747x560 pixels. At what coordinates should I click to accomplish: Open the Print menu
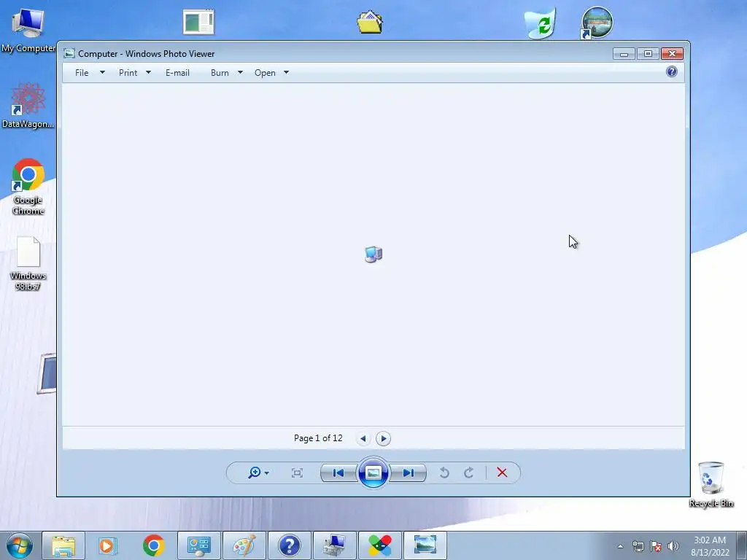(128, 73)
